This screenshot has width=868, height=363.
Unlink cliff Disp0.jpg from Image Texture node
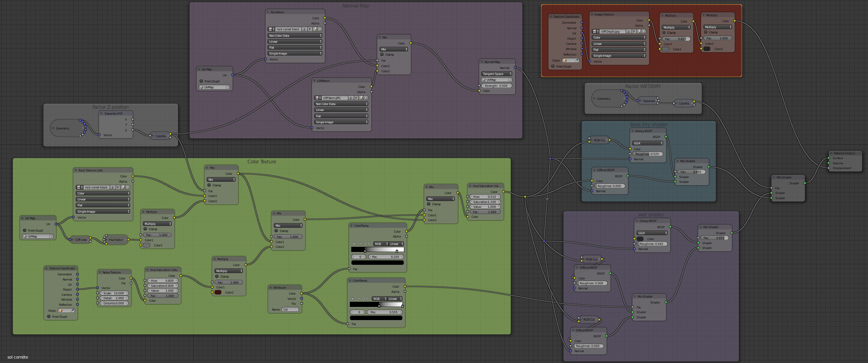(x=644, y=32)
